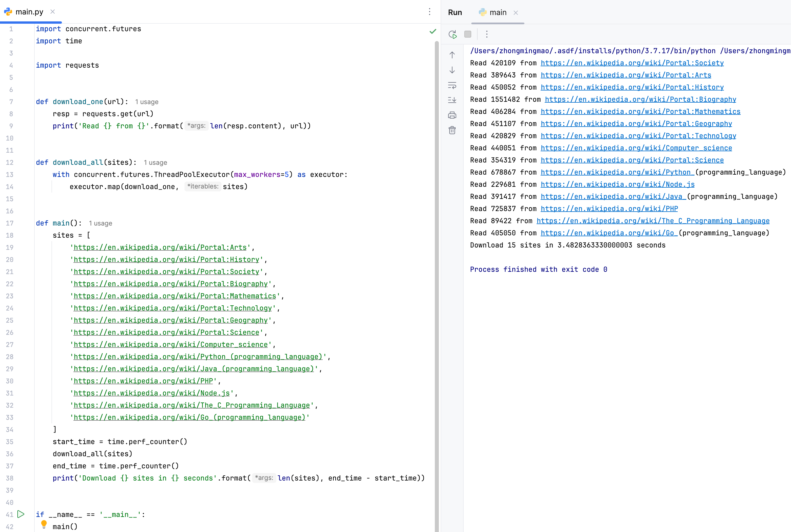Open Run toolbar more options dots

(x=487, y=34)
